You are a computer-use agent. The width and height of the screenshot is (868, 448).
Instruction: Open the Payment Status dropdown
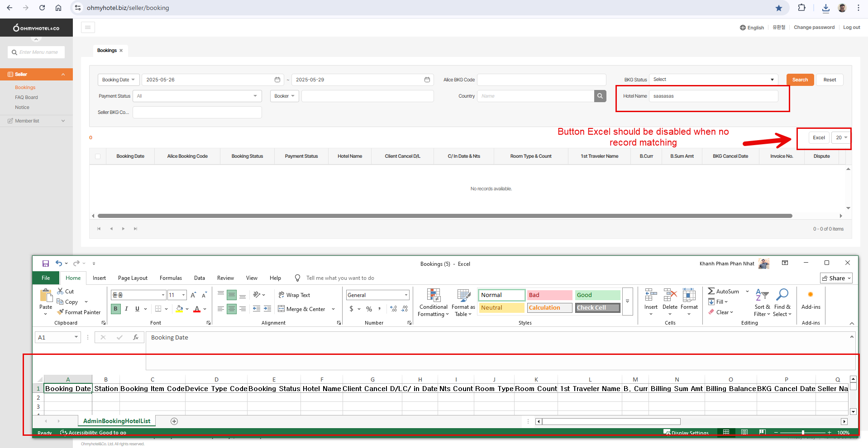(197, 96)
